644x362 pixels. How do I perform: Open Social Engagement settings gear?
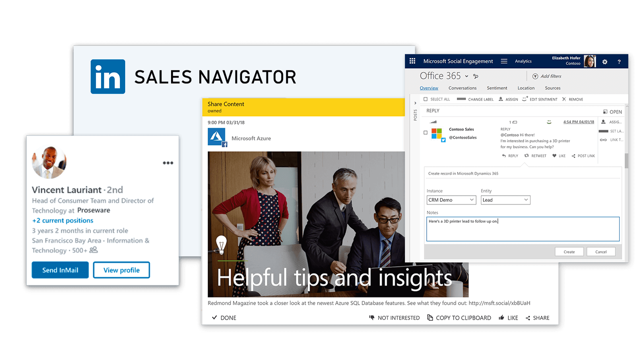pyautogui.click(x=605, y=62)
